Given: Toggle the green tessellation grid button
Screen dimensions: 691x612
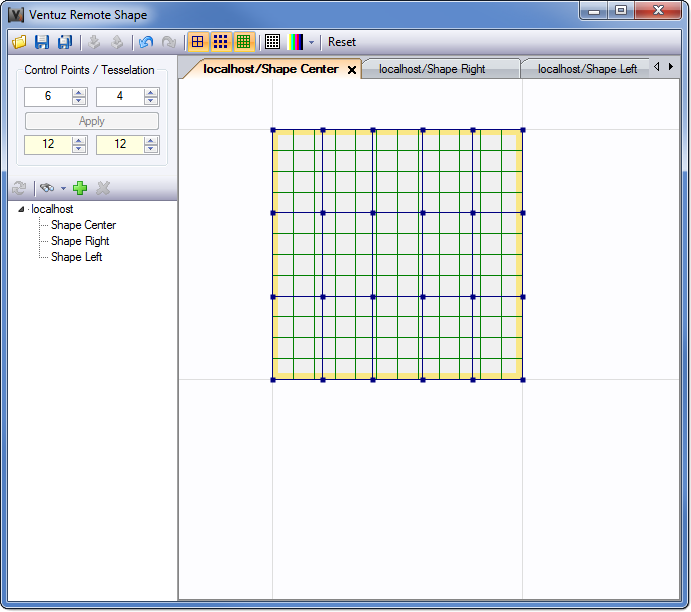Looking at the screenshot, I should click(x=243, y=42).
